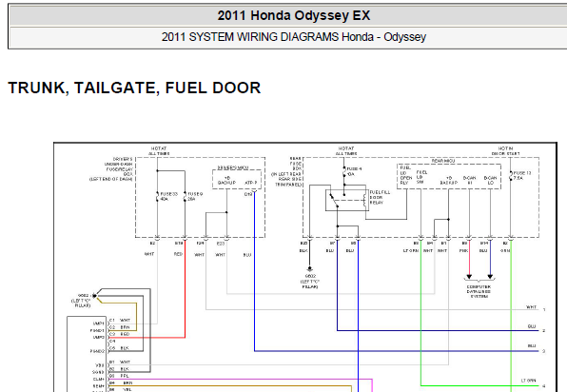Click the BLK ground wire label
This screenshot has height=392, width=567.
point(303,250)
